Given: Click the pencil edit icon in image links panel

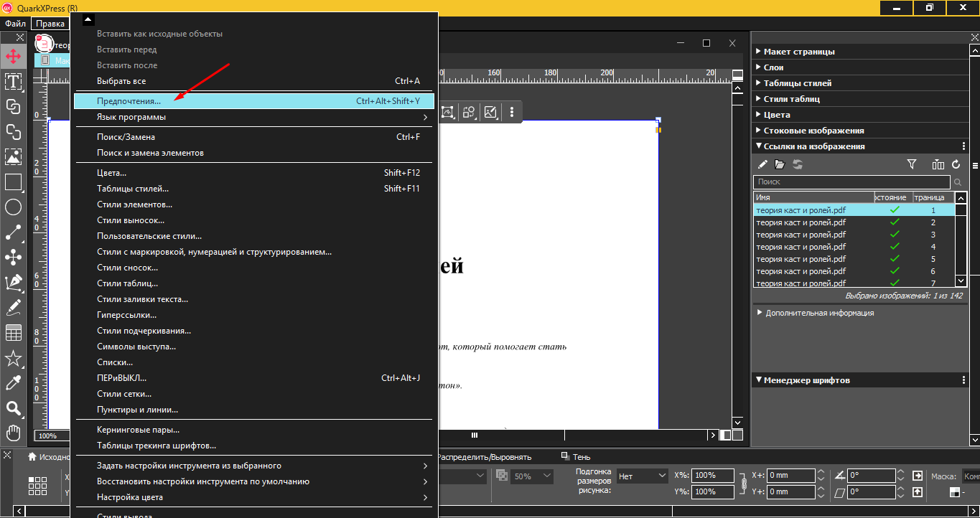Looking at the screenshot, I should (x=762, y=164).
